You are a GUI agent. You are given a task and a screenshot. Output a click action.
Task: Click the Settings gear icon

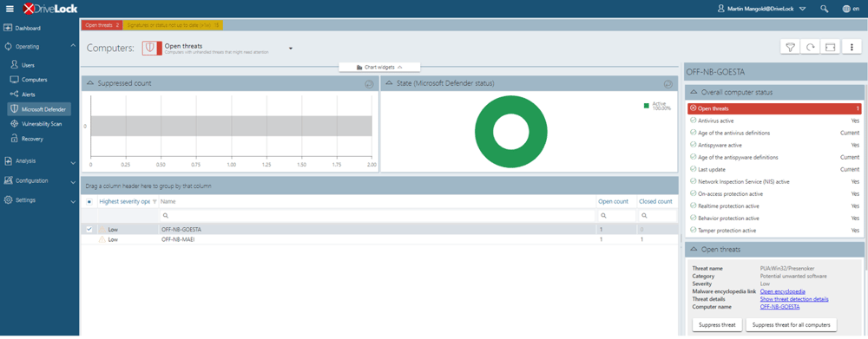pyautogui.click(x=8, y=200)
